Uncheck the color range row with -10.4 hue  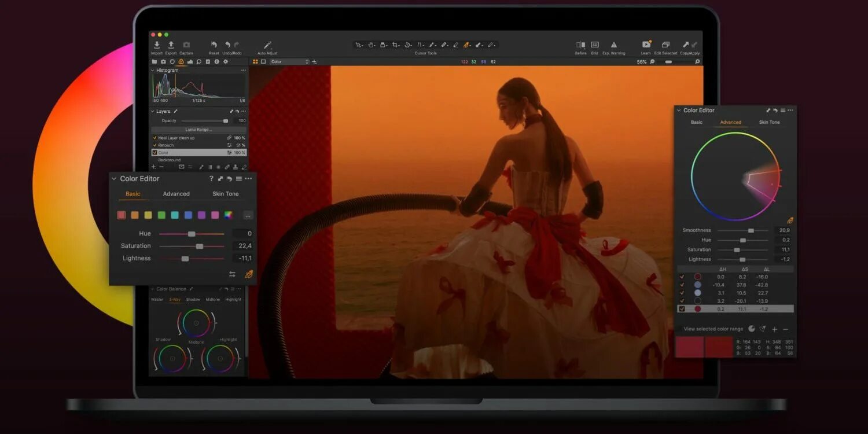[682, 285]
